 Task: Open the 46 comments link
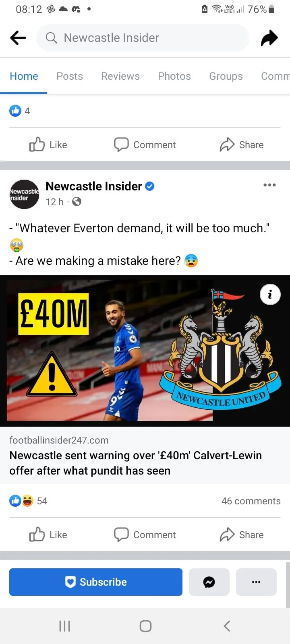251,501
